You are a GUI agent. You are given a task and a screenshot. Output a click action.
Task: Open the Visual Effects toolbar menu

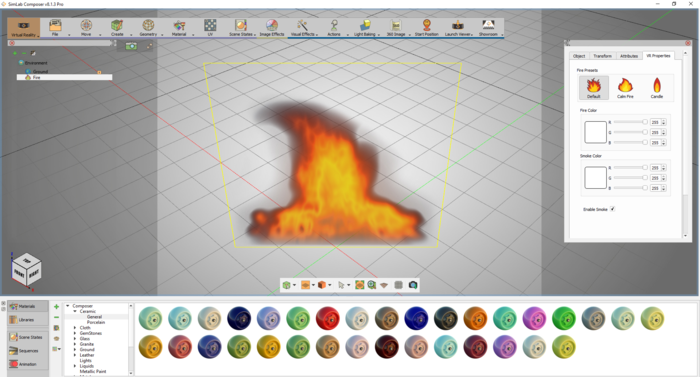tap(303, 28)
